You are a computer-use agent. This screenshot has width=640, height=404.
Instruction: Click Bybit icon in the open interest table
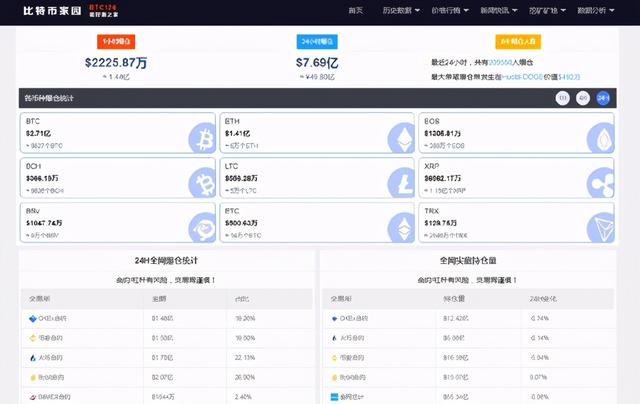click(335, 377)
